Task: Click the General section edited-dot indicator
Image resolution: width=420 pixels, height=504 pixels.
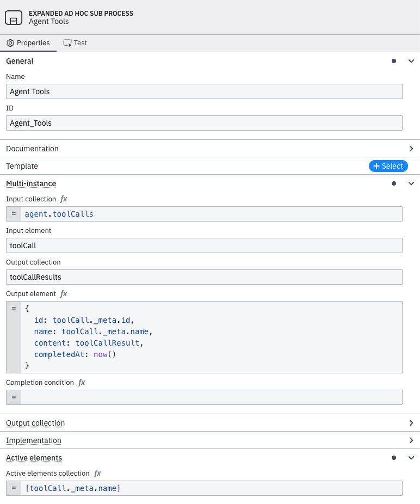Action: tap(394, 61)
